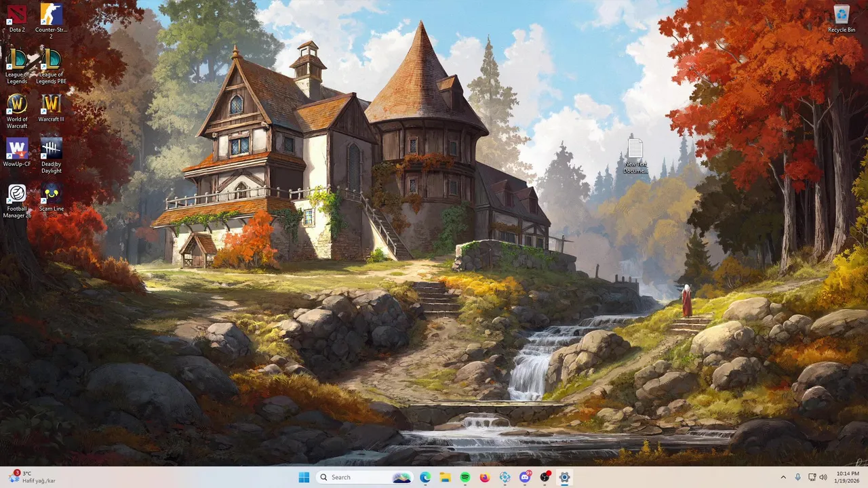The width and height of the screenshot is (868, 488).
Task: Open network settings from system tray
Action: pos(812,477)
